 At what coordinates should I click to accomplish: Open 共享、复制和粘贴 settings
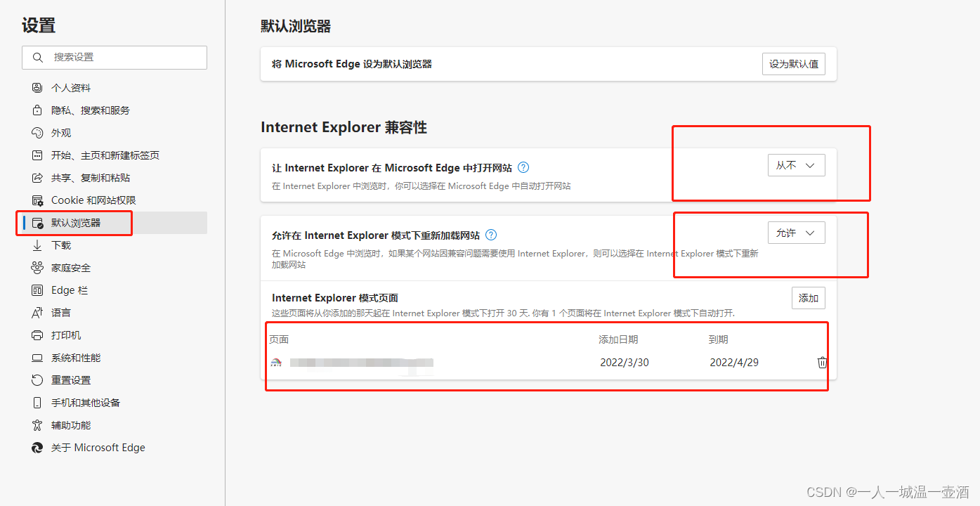[114, 178]
